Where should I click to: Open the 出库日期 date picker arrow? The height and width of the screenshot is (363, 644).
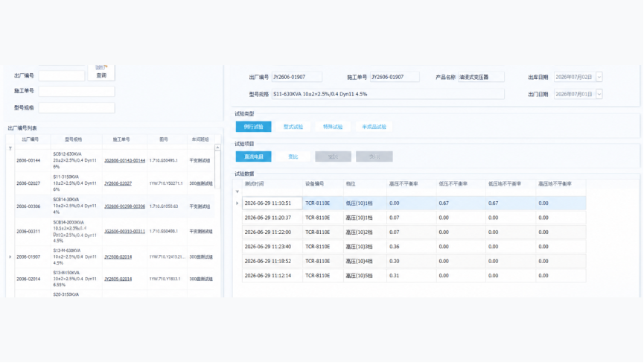pos(599,77)
